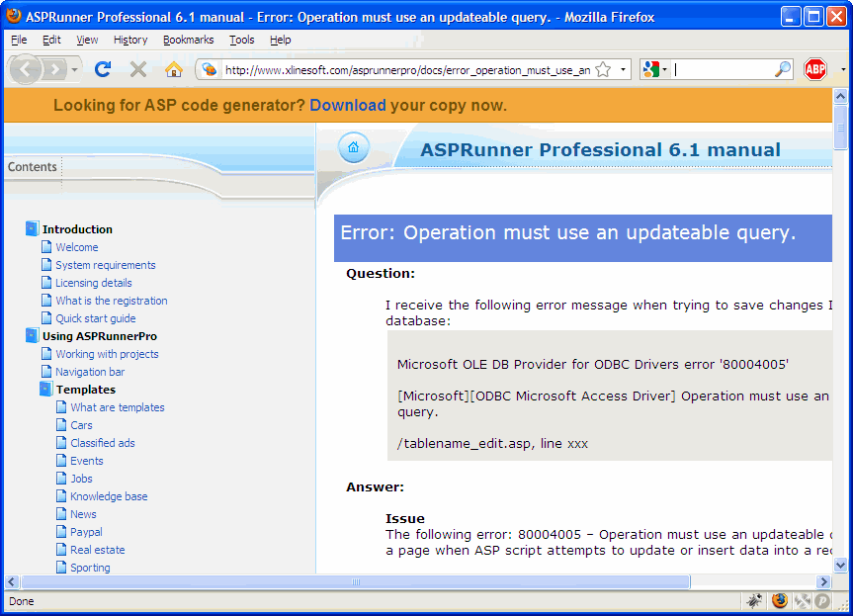Click the browser Forward arrow button
The height and width of the screenshot is (616, 853).
(54, 69)
